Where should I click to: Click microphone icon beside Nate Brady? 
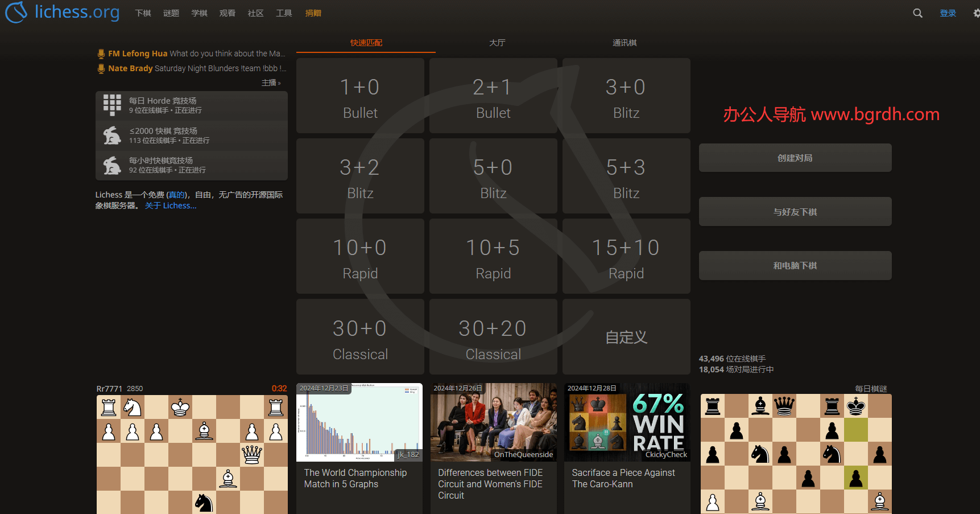click(101, 68)
